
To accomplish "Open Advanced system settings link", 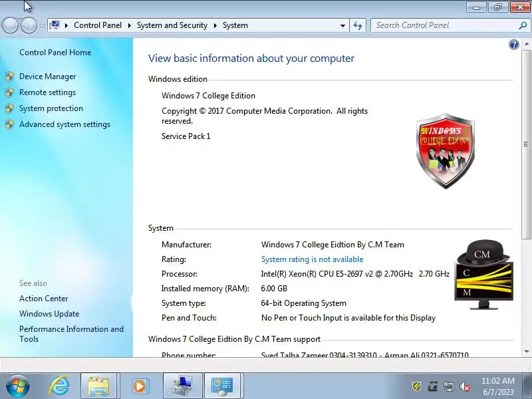I will [x=65, y=124].
